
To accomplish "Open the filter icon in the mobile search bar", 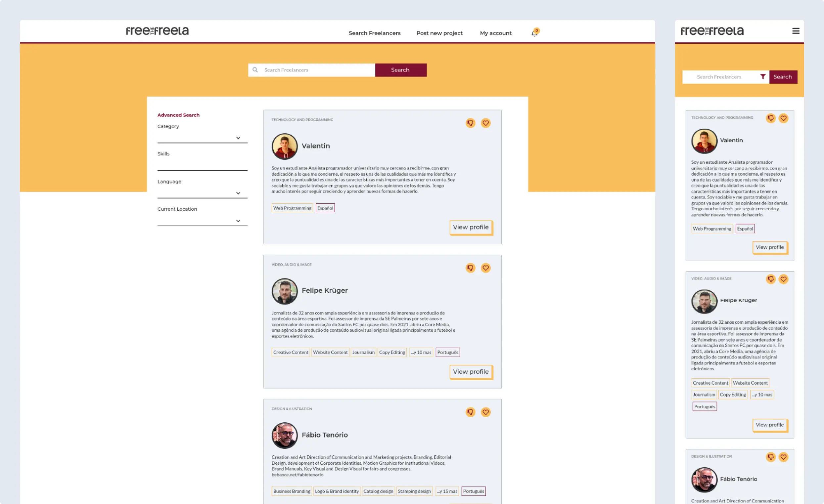I will tap(763, 77).
